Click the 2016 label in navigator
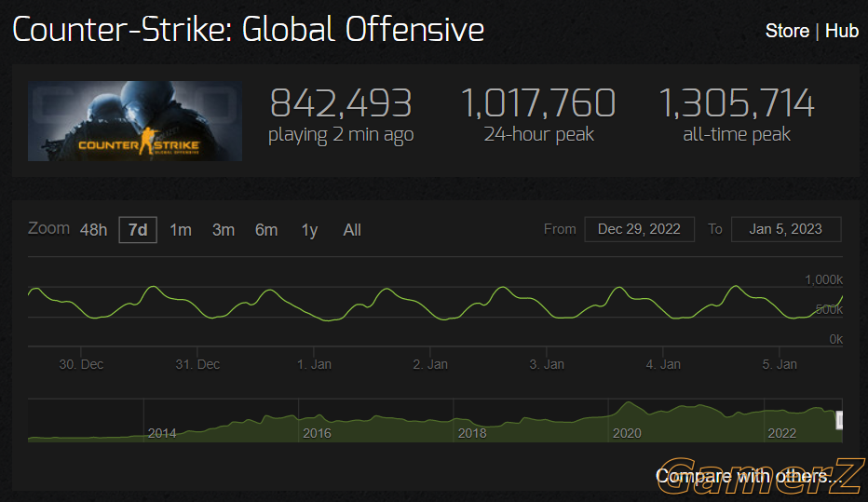Viewport: 868px width, 502px height. (x=317, y=433)
